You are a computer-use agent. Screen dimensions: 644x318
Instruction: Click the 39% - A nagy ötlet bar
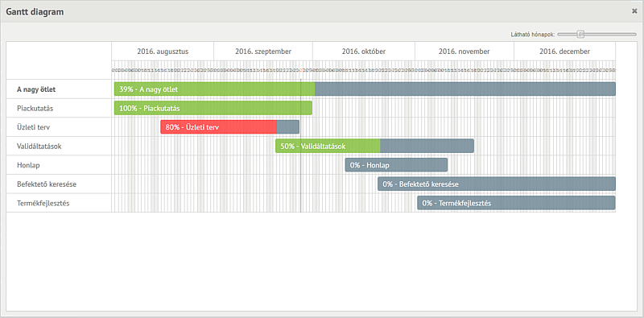(365, 89)
